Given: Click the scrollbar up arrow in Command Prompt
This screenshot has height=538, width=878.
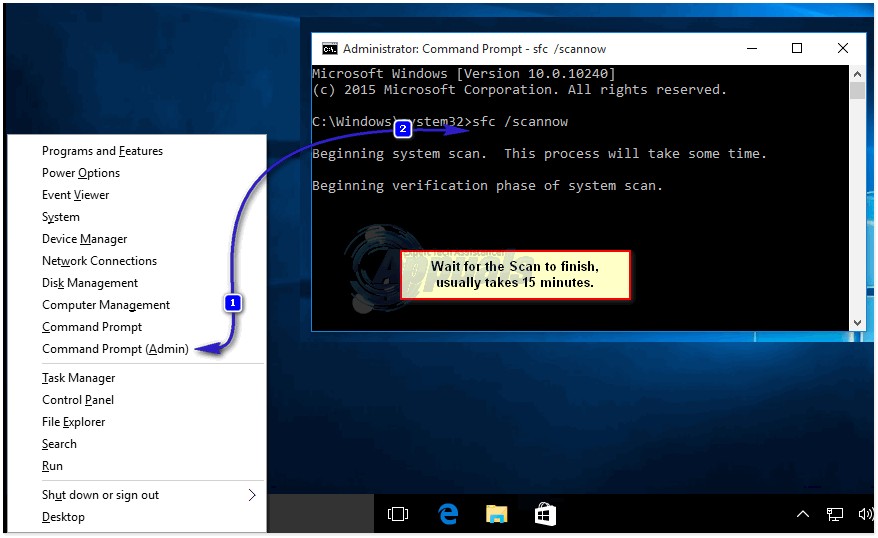Looking at the screenshot, I should pyautogui.click(x=857, y=73).
